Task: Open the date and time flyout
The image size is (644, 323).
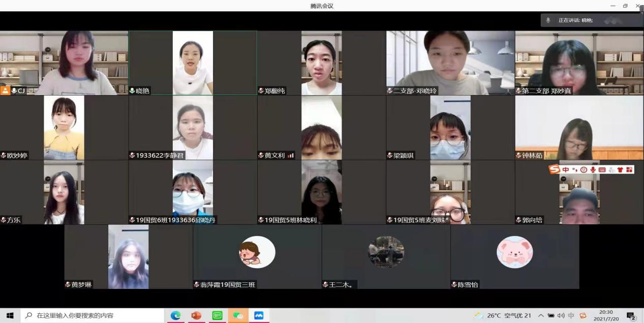Action: click(606, 315)
